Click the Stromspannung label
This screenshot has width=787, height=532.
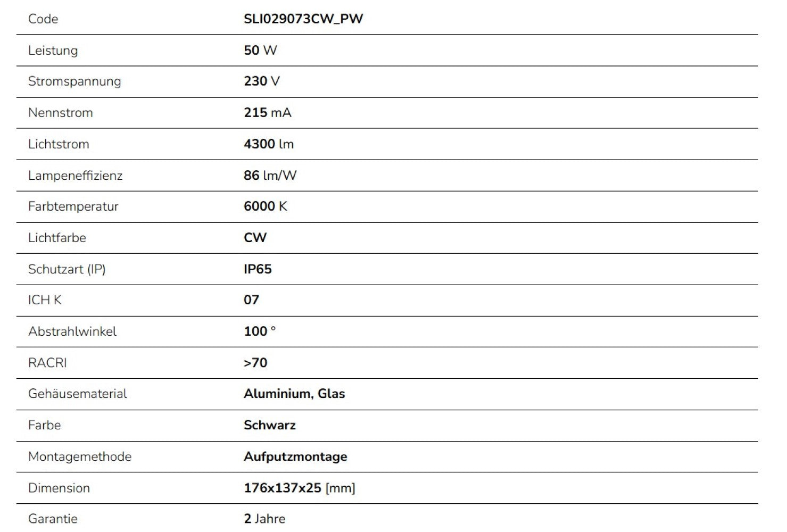pos(74,81)
